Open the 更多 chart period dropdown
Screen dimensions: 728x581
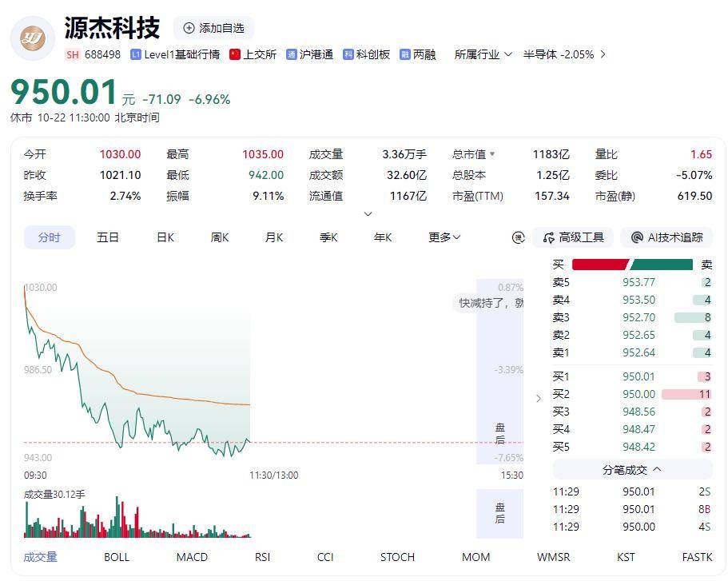[444, 237]
